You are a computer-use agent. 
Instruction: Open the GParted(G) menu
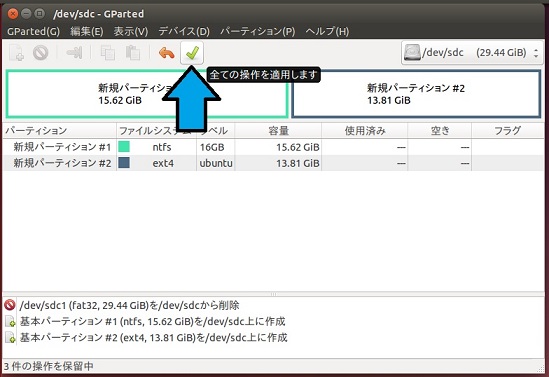[x=33, y=32]
